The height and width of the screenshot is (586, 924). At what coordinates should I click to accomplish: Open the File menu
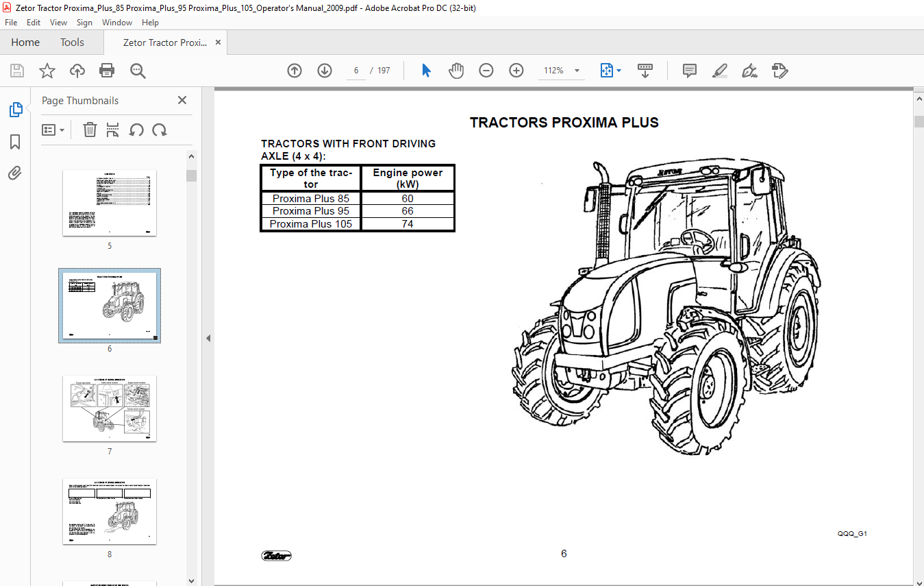tap(11, 23)
